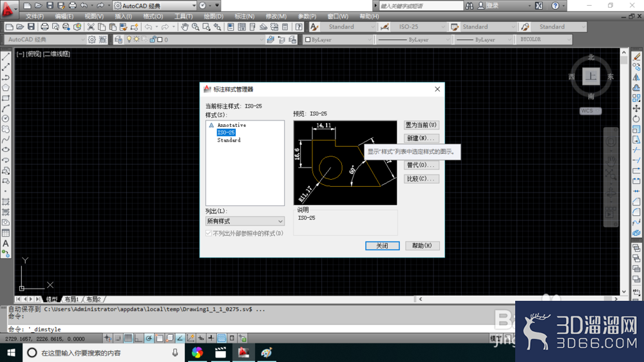Toggle Object Snap in status bar
Image resolution: width=644 pixels, height=362 pixels.
159,338
